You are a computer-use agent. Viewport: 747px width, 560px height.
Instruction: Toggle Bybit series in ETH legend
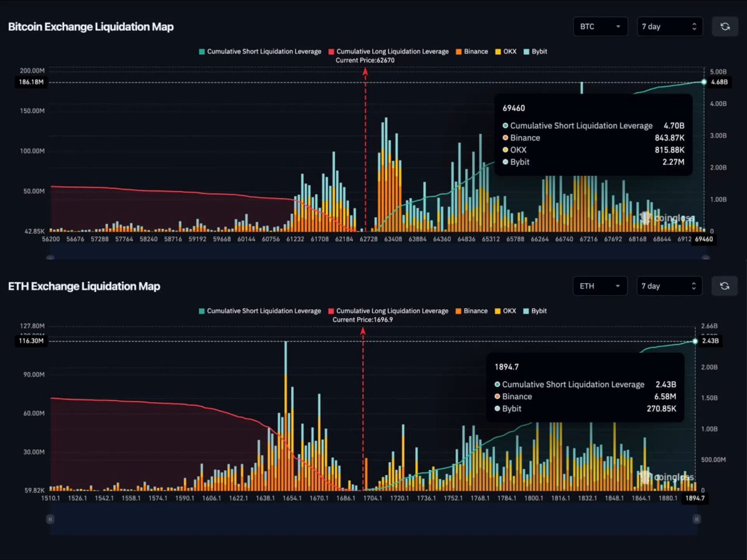tap(535, 311)
